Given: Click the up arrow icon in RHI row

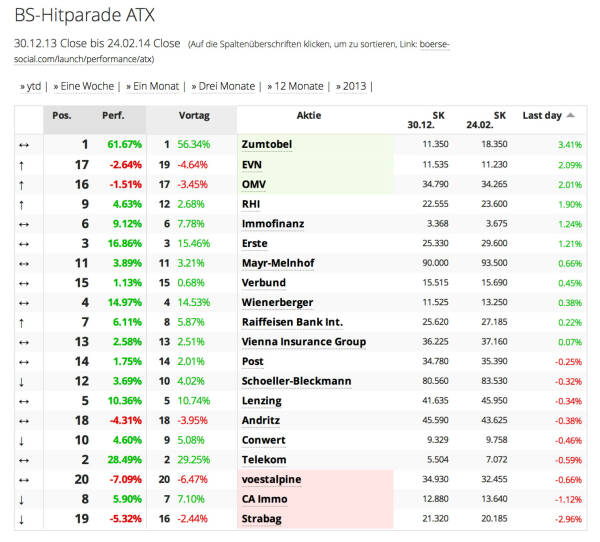Looking at the screenshot, I should pyautogui.click(x=23, y=204).
